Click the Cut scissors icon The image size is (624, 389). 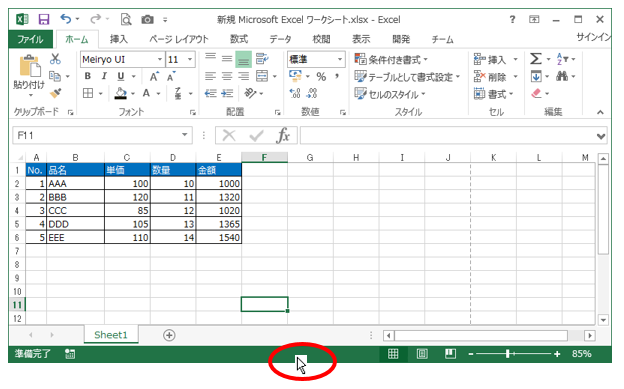[55, 59]
